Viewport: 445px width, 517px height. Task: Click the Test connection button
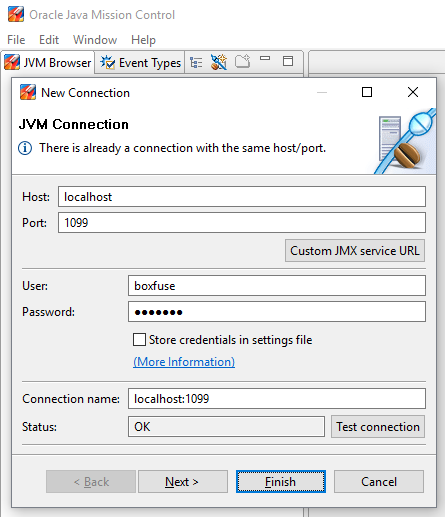coord(378,427)
